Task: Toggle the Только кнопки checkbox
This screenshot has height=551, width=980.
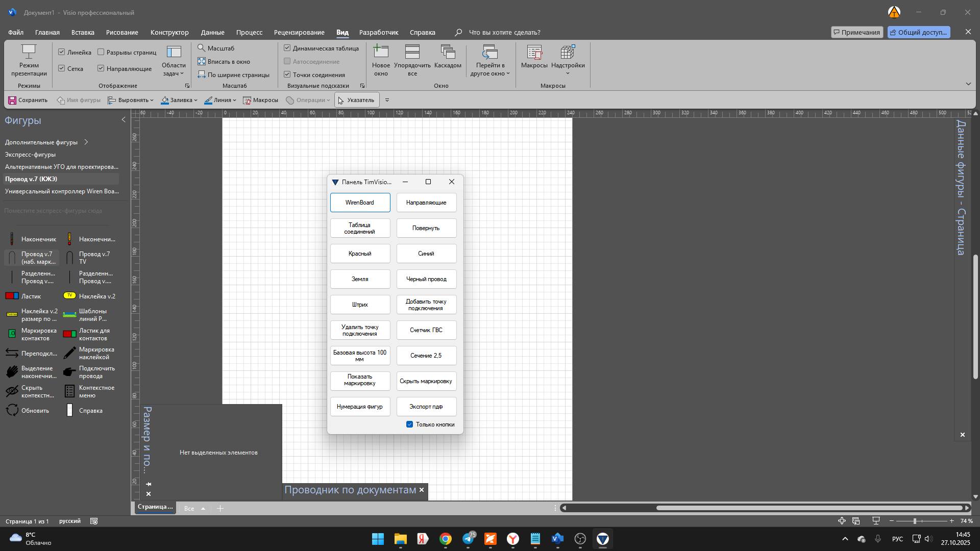Action: [409, 424]
